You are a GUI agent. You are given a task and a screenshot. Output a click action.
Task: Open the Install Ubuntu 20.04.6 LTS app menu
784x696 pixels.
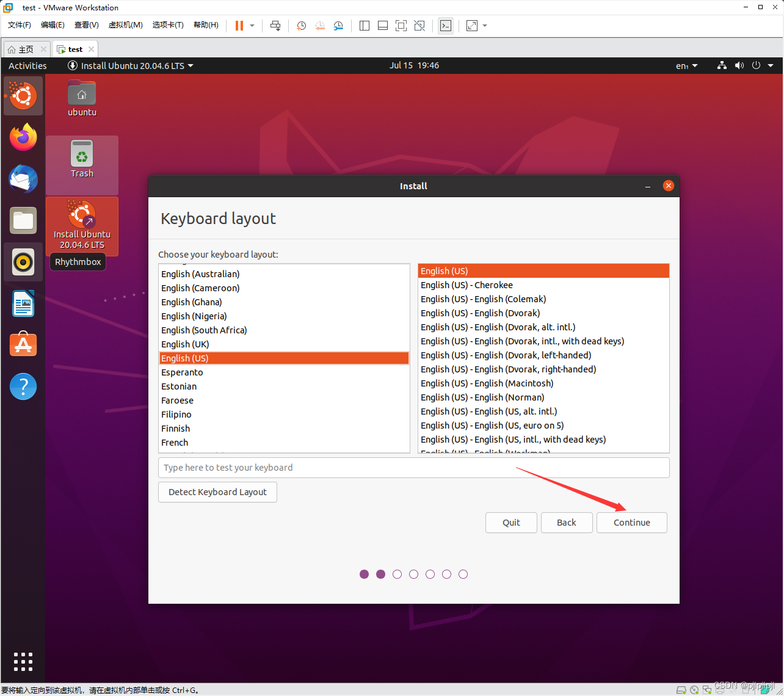tap(131, 66)
